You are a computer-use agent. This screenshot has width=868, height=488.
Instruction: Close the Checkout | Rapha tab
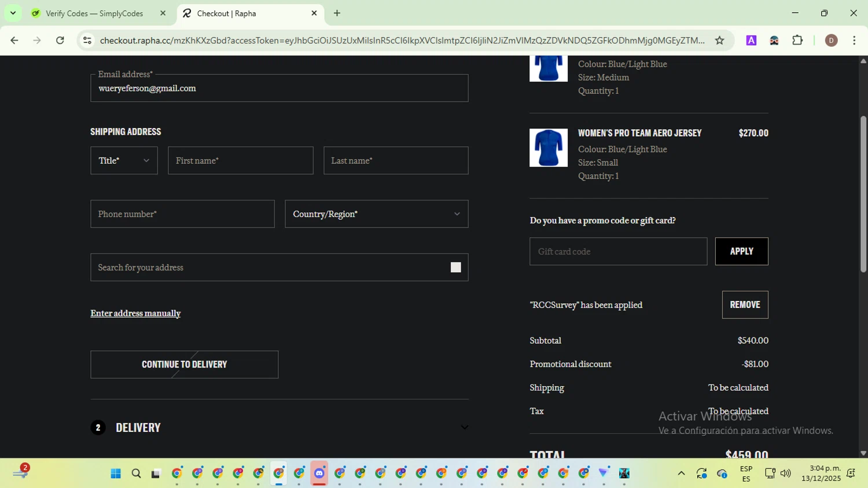click(x=314, y=13)
